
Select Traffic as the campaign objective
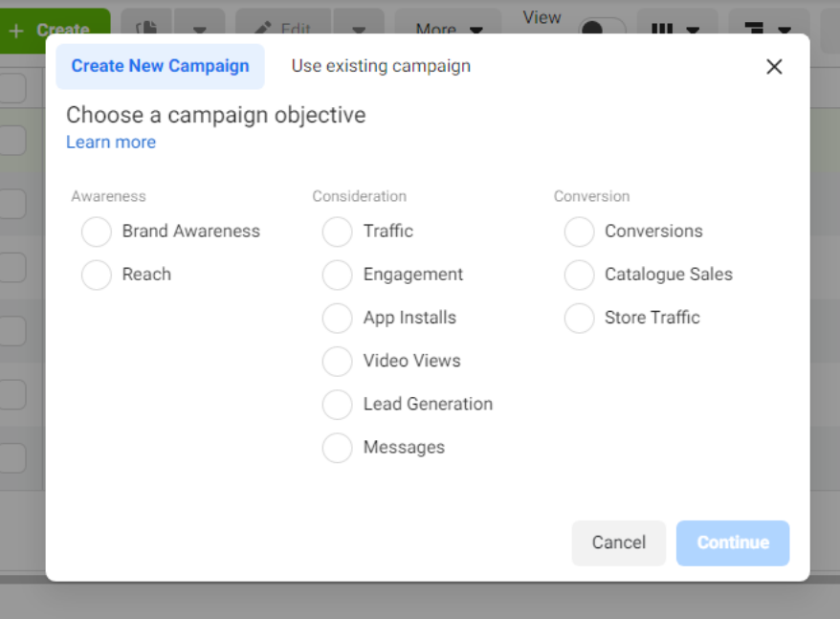[x=338, y=232]
